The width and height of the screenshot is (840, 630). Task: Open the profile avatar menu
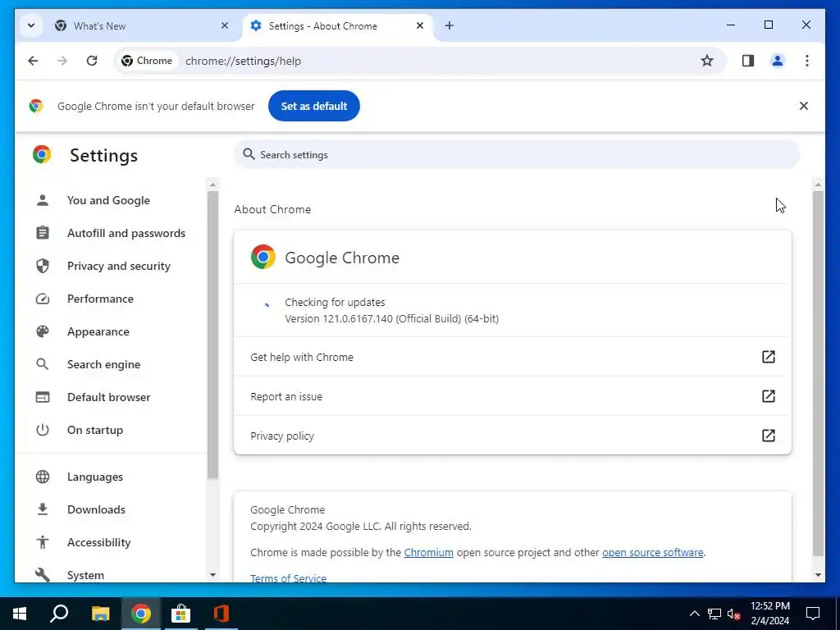pos(778,61)
